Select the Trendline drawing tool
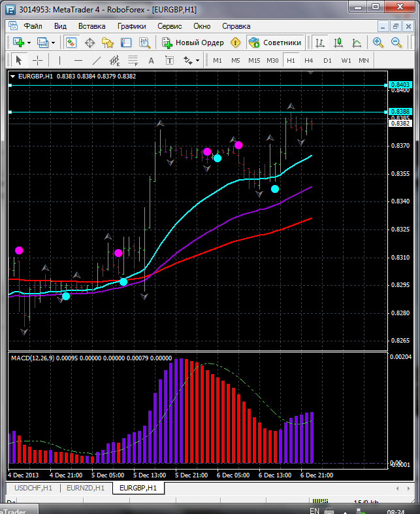This screenshot has width=420, height=514. click(97, 60)
